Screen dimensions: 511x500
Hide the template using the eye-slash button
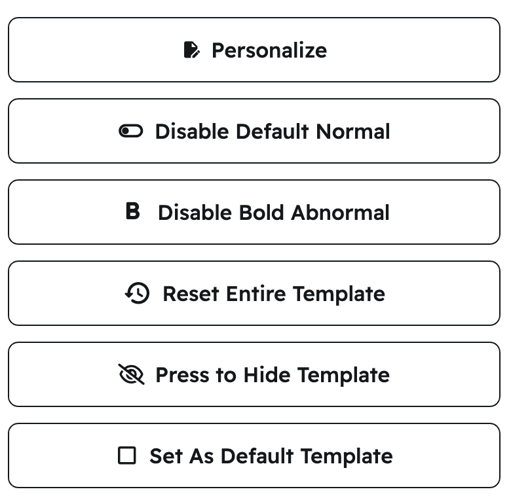(254, 374)
